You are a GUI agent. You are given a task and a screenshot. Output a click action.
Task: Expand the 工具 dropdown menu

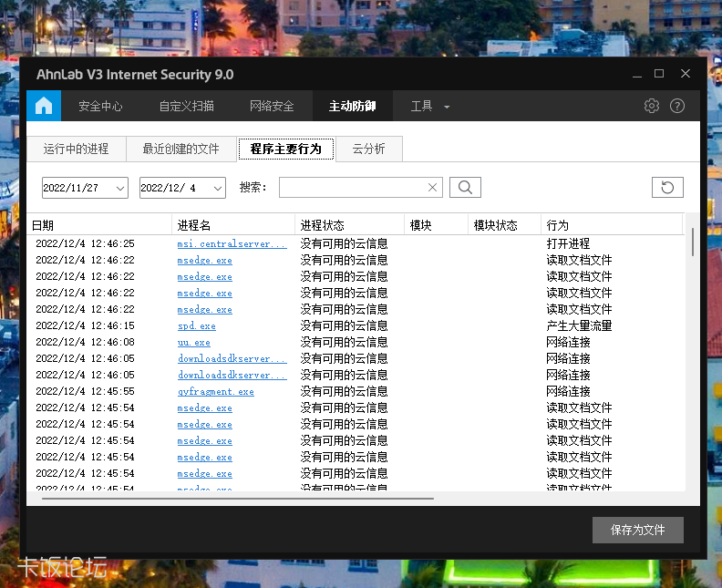point(429,106)
